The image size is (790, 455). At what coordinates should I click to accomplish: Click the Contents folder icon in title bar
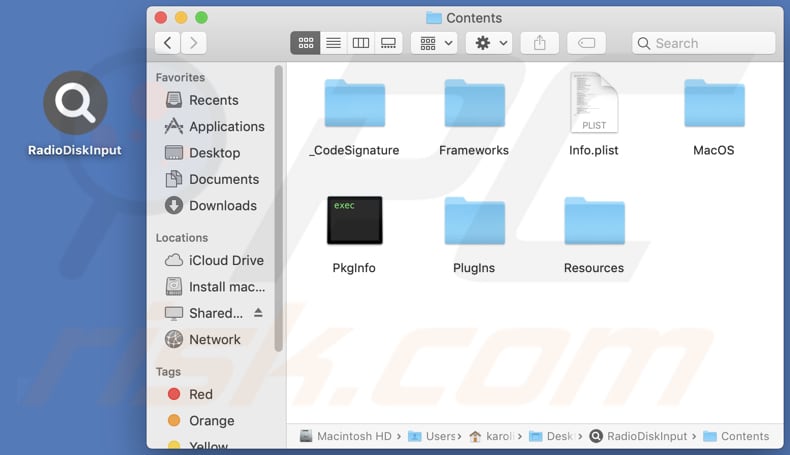433,18
